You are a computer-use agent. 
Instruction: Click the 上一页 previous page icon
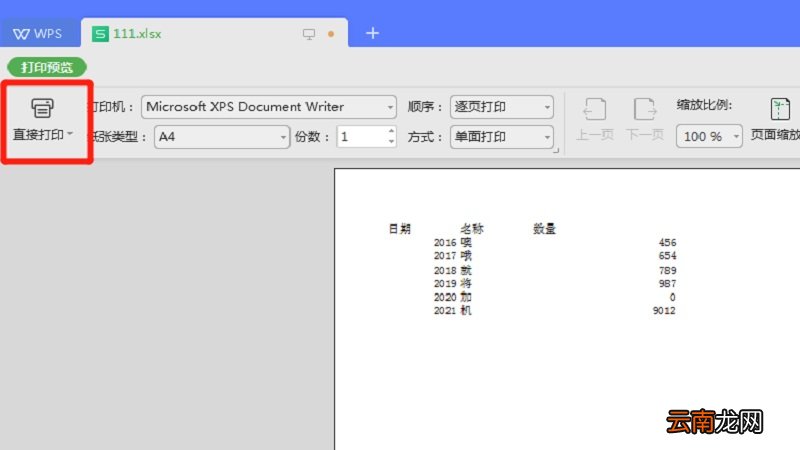click(594, 109)
